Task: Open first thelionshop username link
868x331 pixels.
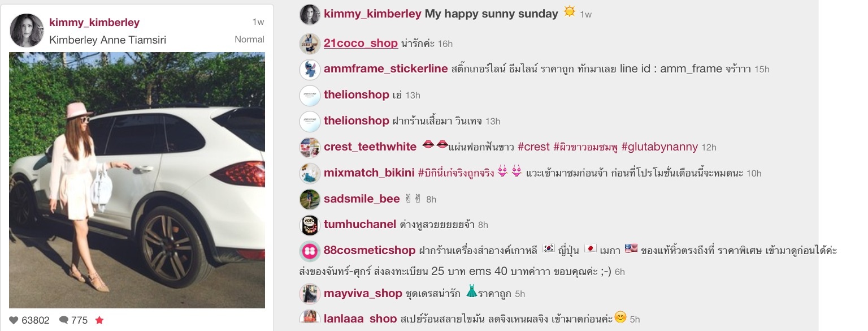Action: coord(357,95)
